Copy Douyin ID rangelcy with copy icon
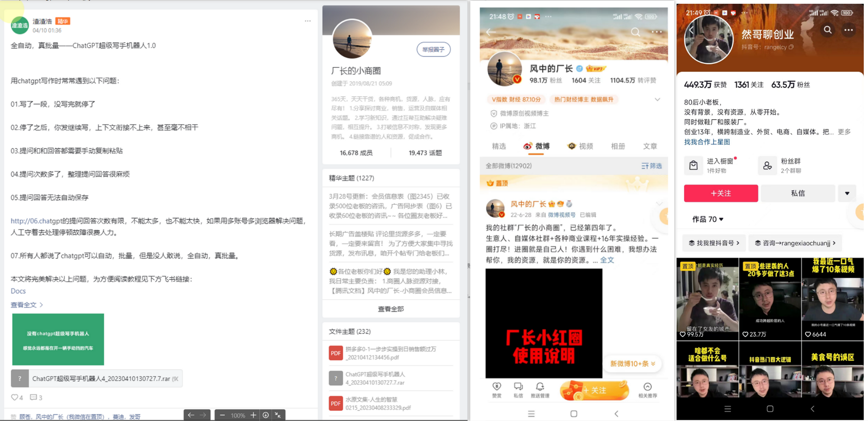868x421 pixels. click(x=791, y=47)
